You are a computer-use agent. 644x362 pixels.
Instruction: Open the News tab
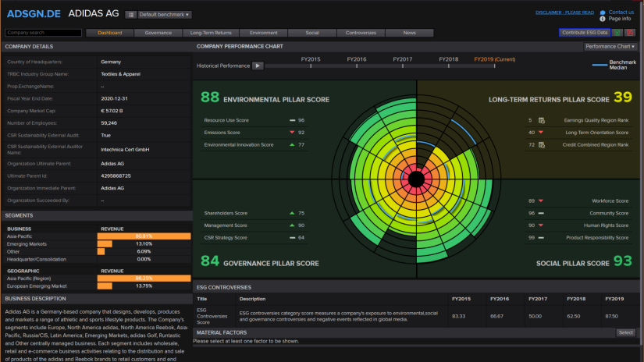point(410,33)
